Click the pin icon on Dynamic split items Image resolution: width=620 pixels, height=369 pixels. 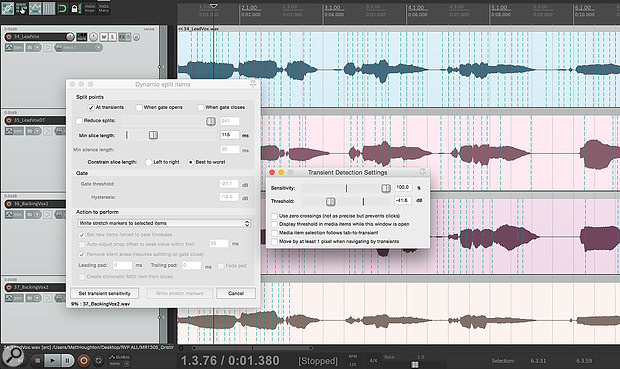point(253,83)
